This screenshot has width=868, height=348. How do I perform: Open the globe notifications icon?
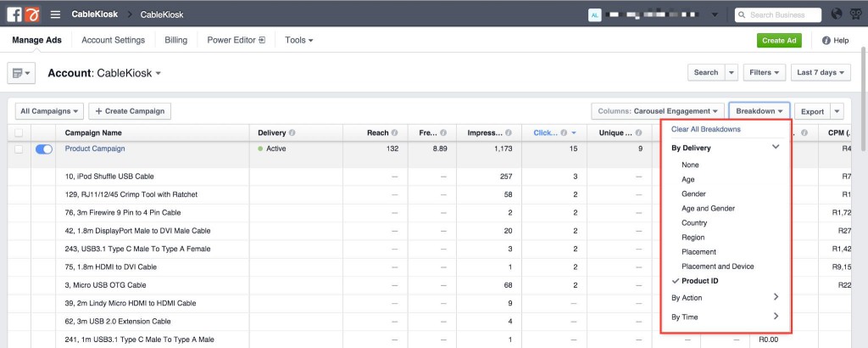coord(837,14)
